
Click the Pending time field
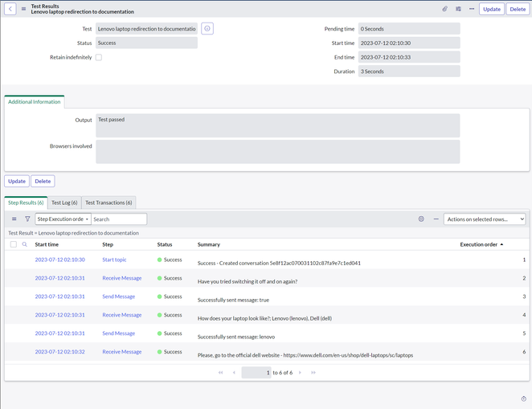(x=409, y=29)
